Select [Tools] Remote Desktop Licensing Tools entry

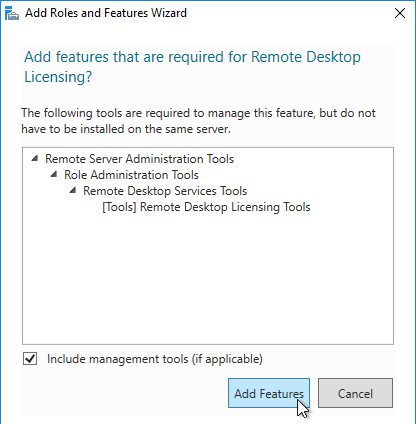[x=206, y=207]
